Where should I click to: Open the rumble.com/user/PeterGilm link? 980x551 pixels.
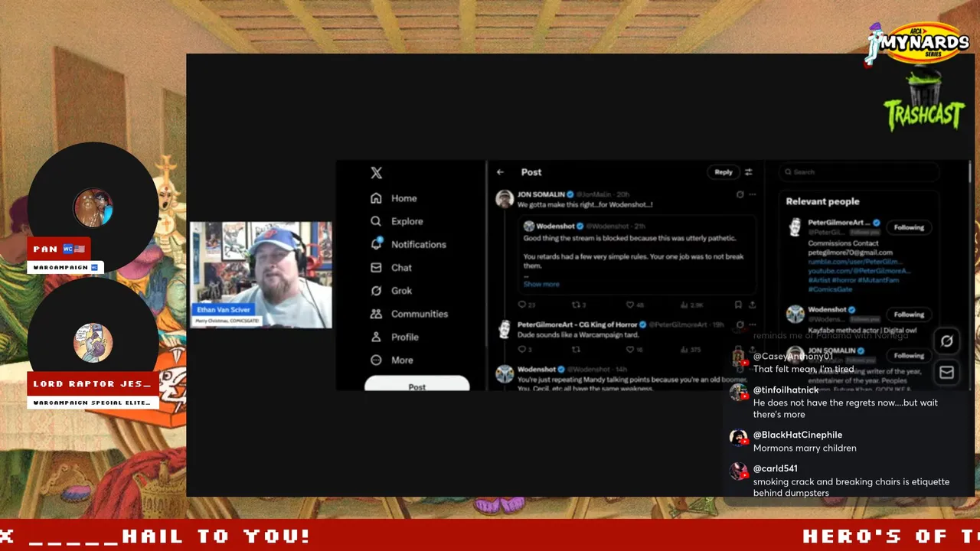pos(855,262)
